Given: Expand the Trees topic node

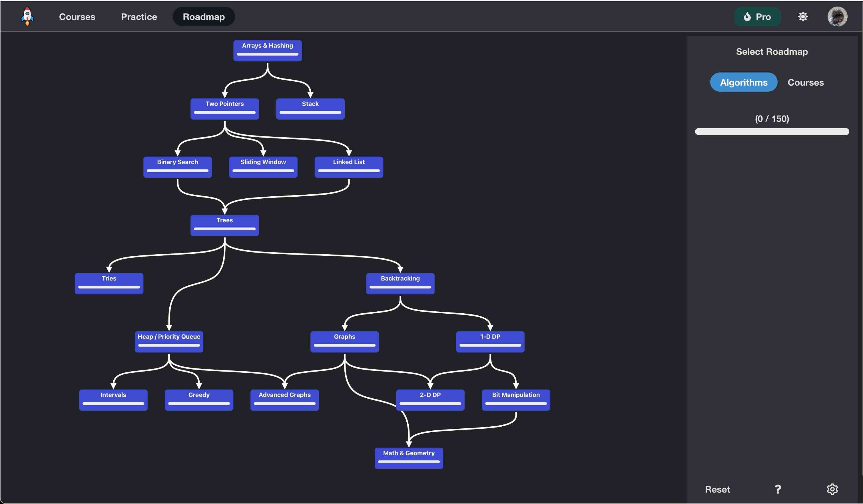Looking at the screenshot, I should pyautogui.click(x=225, y=225).
